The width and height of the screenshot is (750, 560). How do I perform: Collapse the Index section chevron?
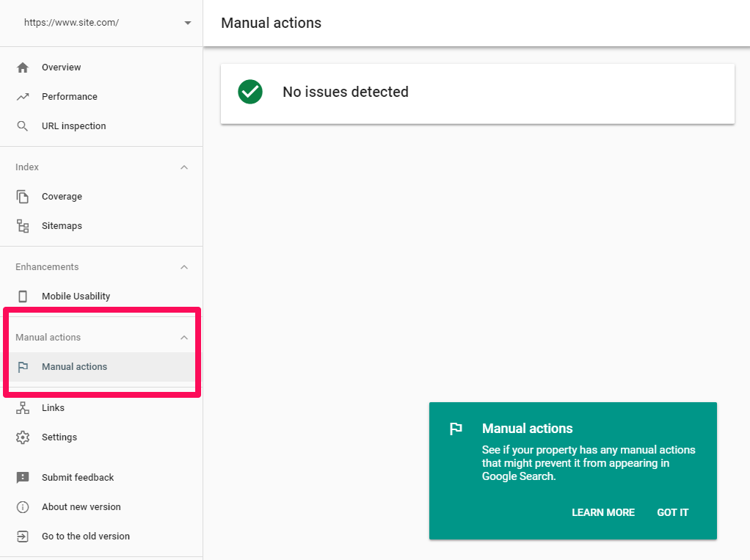(184, 167)
